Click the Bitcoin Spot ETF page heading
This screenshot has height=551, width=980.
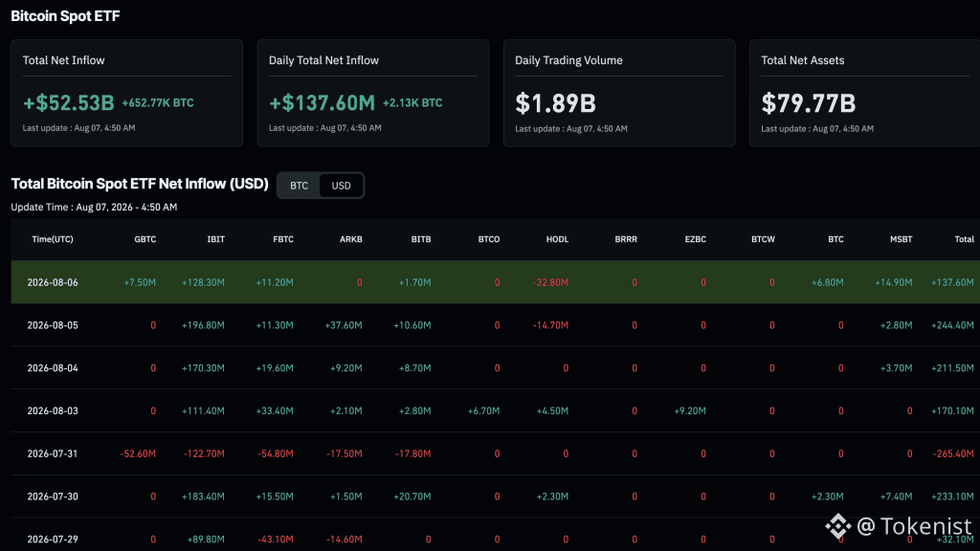[65, 16]
